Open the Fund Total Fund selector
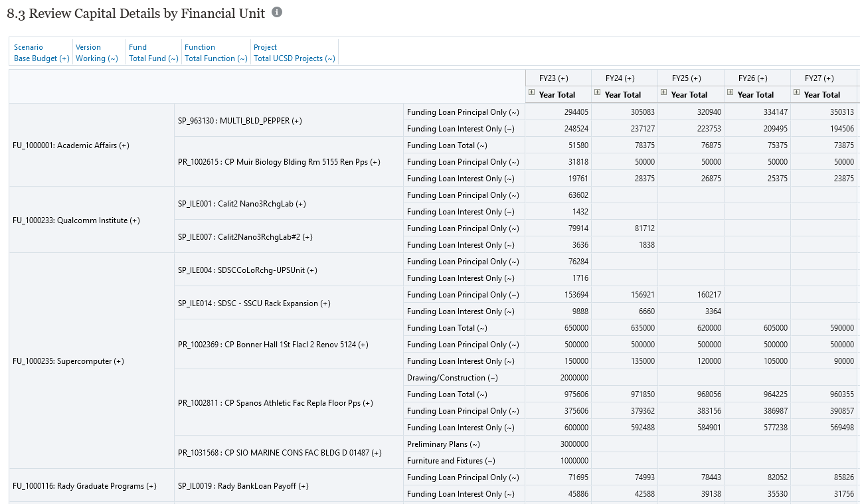 coord(153,58)
